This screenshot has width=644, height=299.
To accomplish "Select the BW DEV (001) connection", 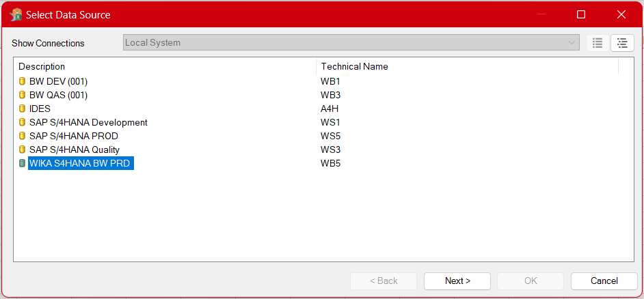I will (x=58, y=81).
